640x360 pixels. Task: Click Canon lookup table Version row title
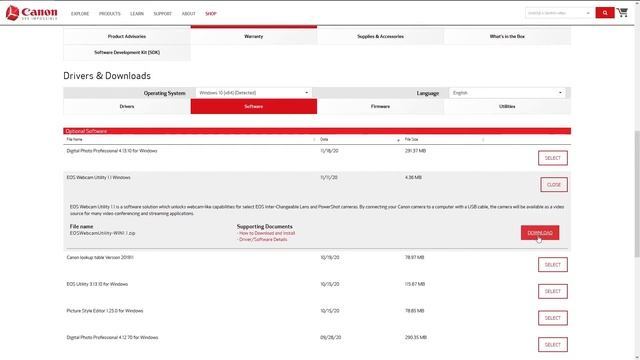point(100,258)
